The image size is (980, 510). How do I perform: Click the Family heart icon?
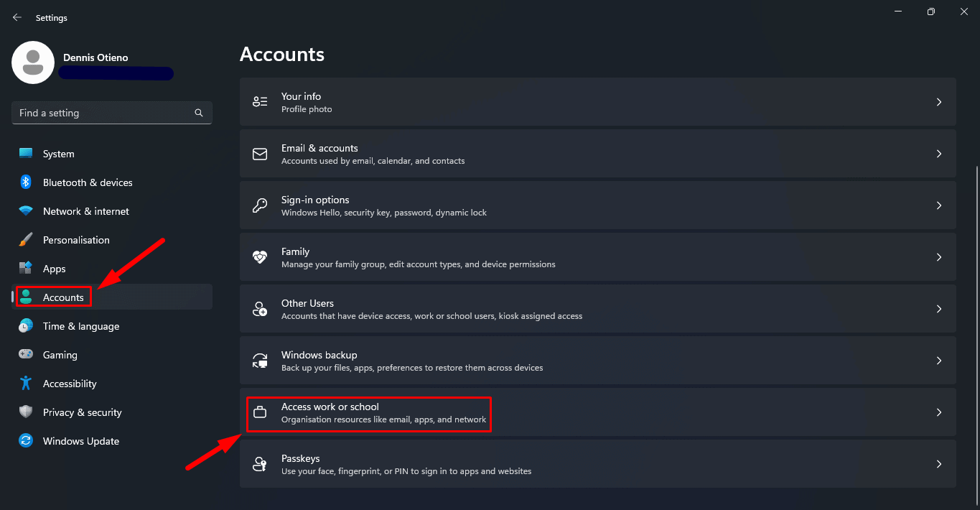click(x=260, y=257)
